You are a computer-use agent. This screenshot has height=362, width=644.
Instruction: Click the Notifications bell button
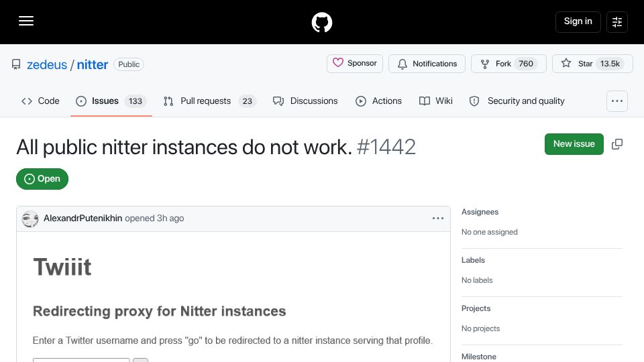pos(427,64)
